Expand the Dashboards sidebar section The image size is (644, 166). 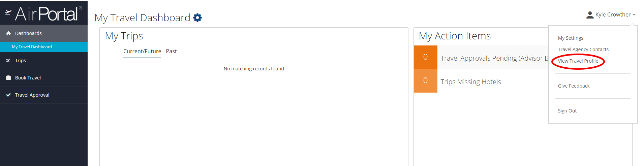click(44, 33)
